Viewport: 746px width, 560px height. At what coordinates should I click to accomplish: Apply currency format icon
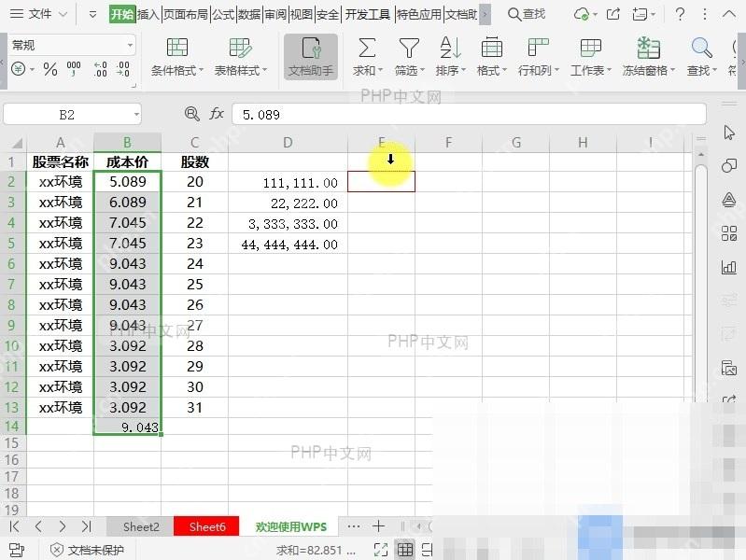click(18, 69)
